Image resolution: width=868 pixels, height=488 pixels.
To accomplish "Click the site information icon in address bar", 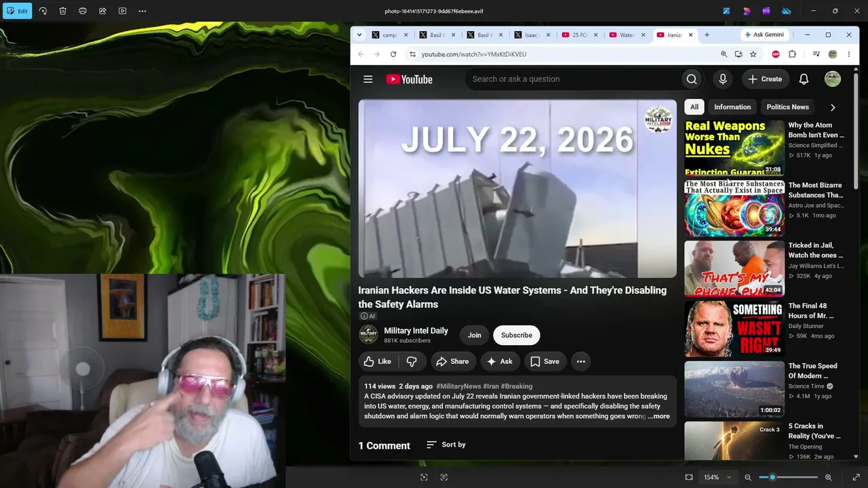I will click(x=412, y=54).
